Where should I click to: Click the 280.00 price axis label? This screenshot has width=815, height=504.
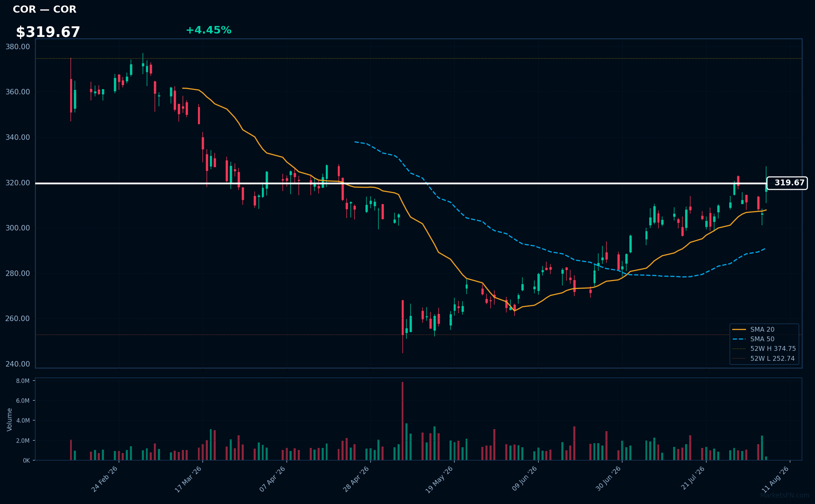(17, 273)
